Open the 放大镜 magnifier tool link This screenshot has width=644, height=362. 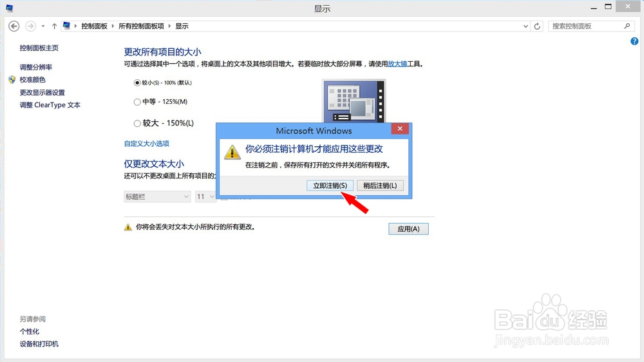(397, 64)
